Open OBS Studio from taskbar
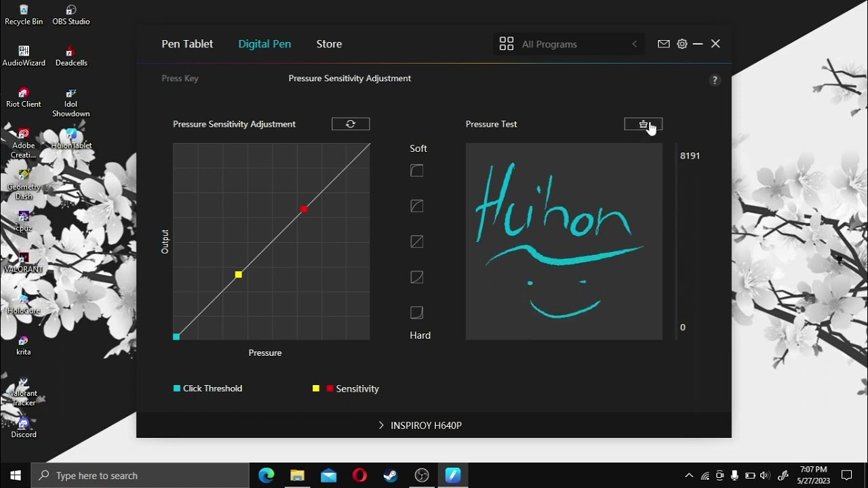 click(422, 476)
